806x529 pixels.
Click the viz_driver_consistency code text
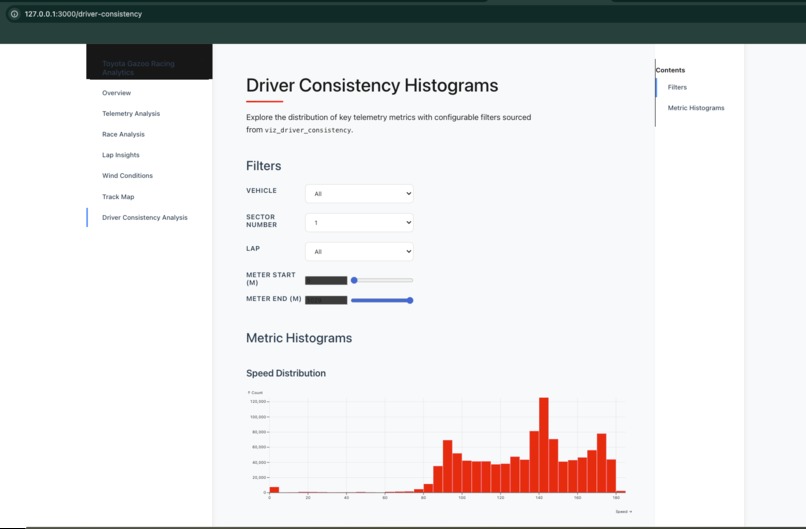coord(307,131)
